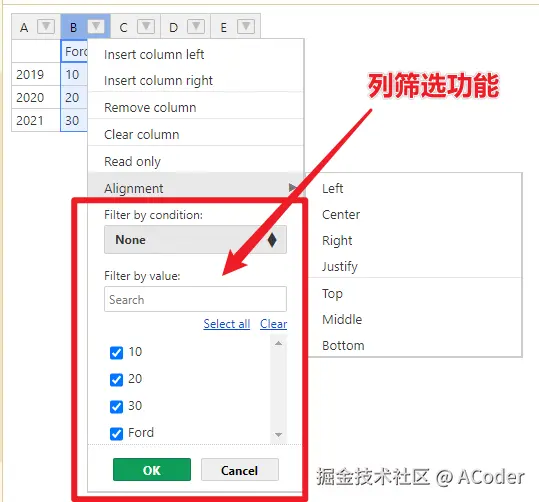Focus the filter value Search field
539x502 pixels.
195,299
